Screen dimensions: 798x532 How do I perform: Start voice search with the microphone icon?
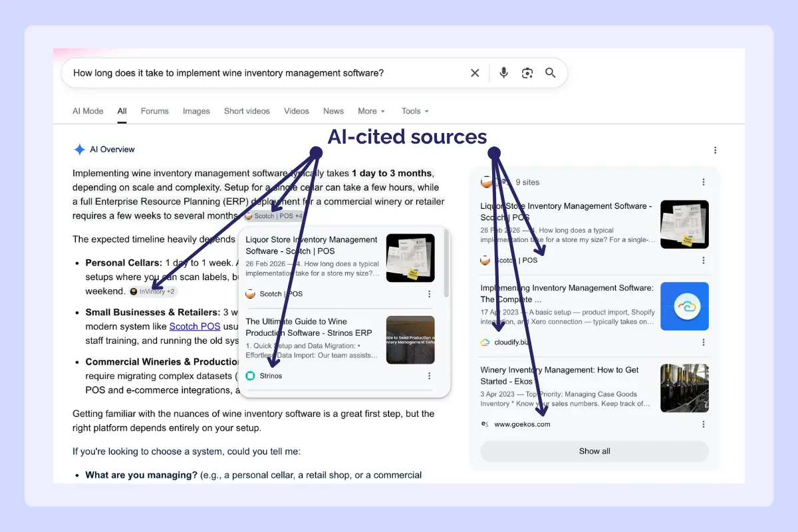[x=504, y=73]
